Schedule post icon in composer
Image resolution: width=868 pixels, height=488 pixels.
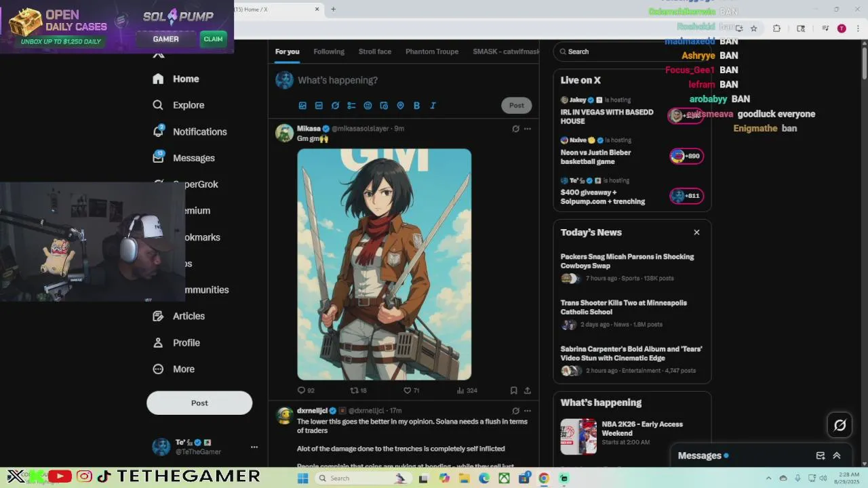(384, 106)
